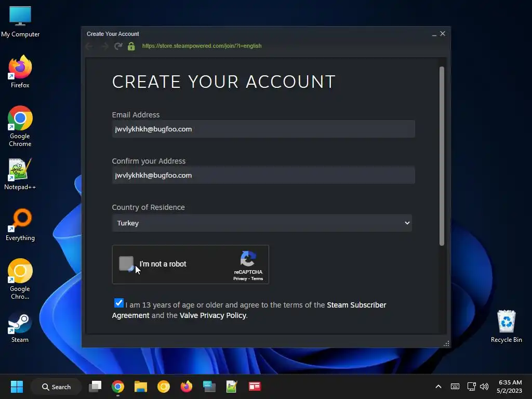Click the green security padlock icon
The image size is (532, 399).
[x=131, y=46]
